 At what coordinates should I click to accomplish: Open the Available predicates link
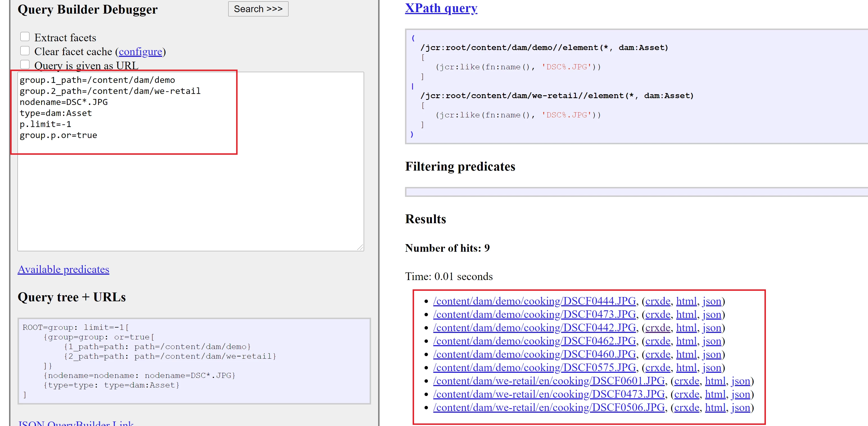click(63, 269)
